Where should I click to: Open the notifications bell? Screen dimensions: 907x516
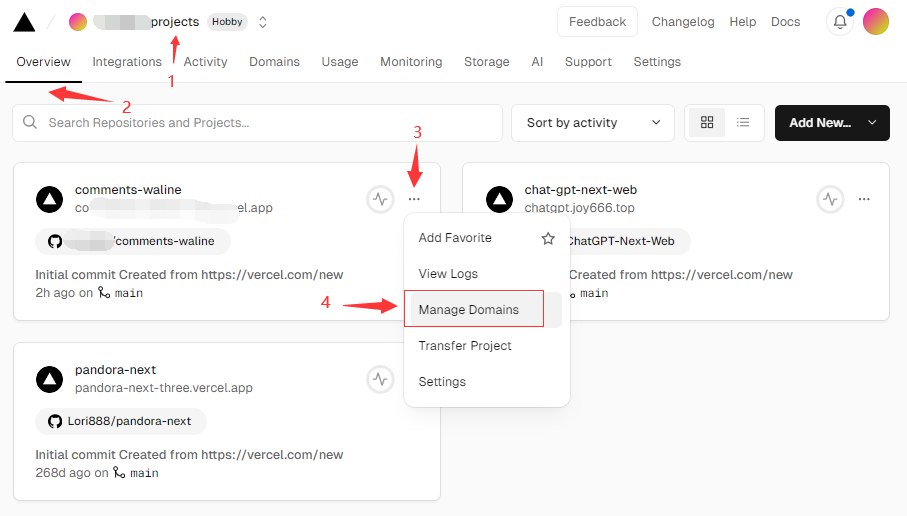pyautogui.click(x=840, y=22)
